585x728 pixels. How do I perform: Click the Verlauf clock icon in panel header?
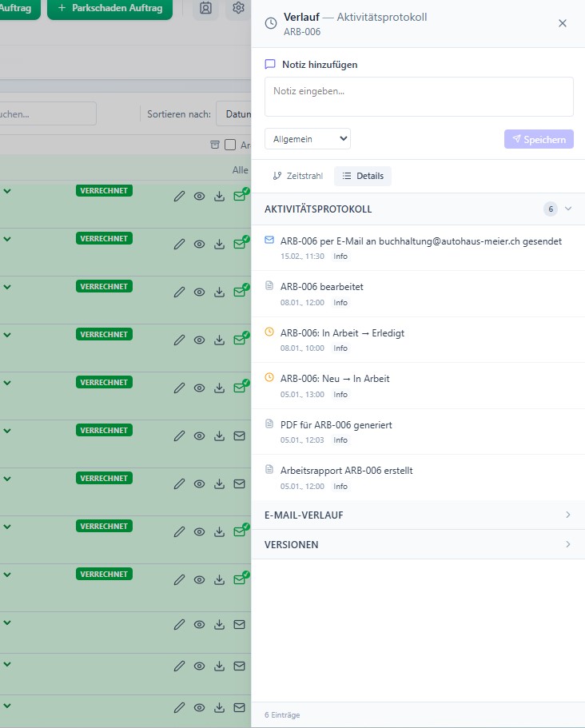271,23
